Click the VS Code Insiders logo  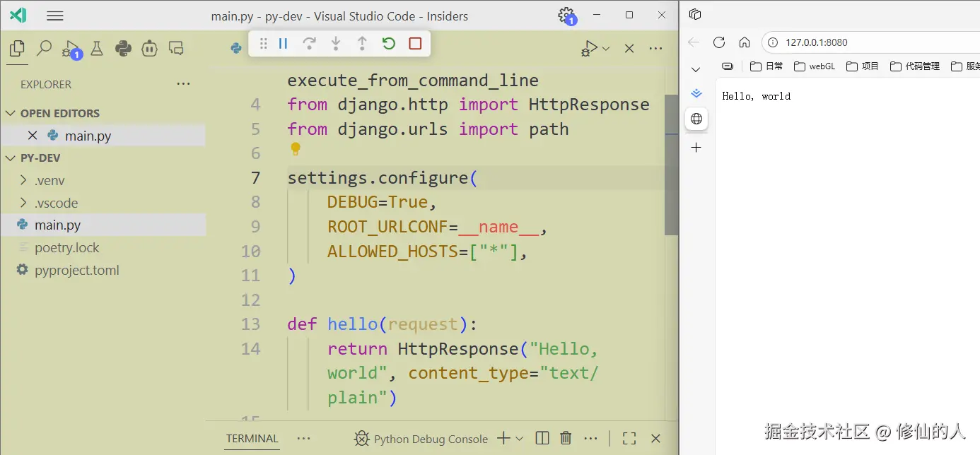pos(18,16)
